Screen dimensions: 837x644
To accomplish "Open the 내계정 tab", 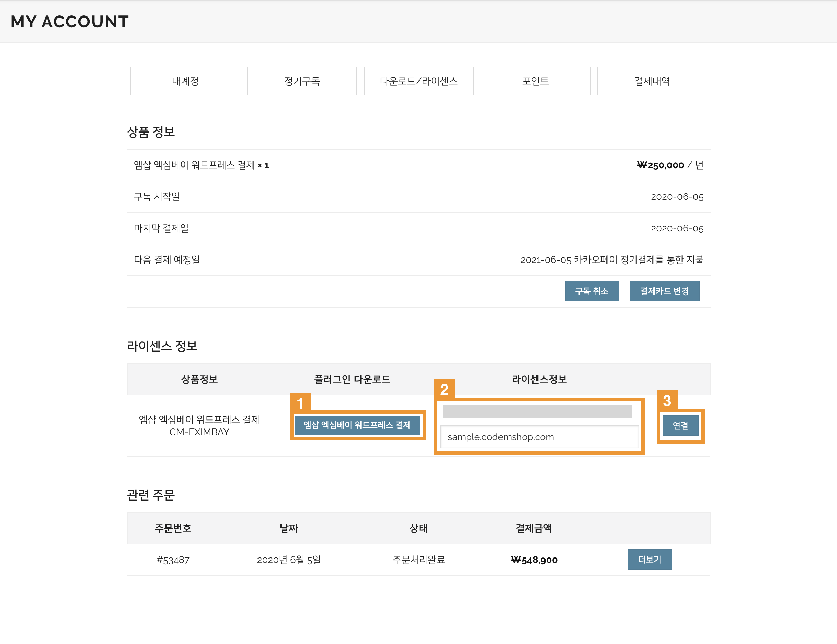I will pyautogui.click(x=185, y=81).
